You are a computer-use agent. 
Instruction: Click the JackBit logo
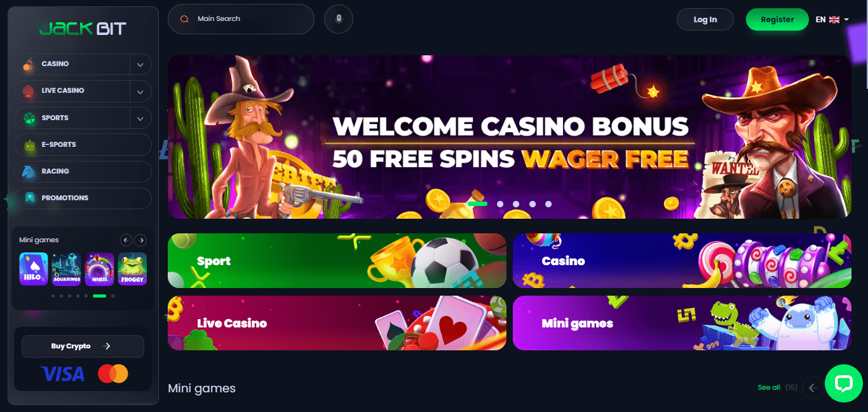83,29
